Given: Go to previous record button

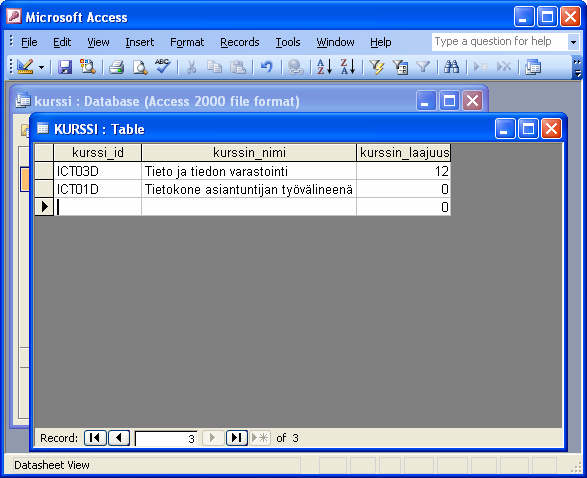Looking at the screenshot, I should (119, 438).
